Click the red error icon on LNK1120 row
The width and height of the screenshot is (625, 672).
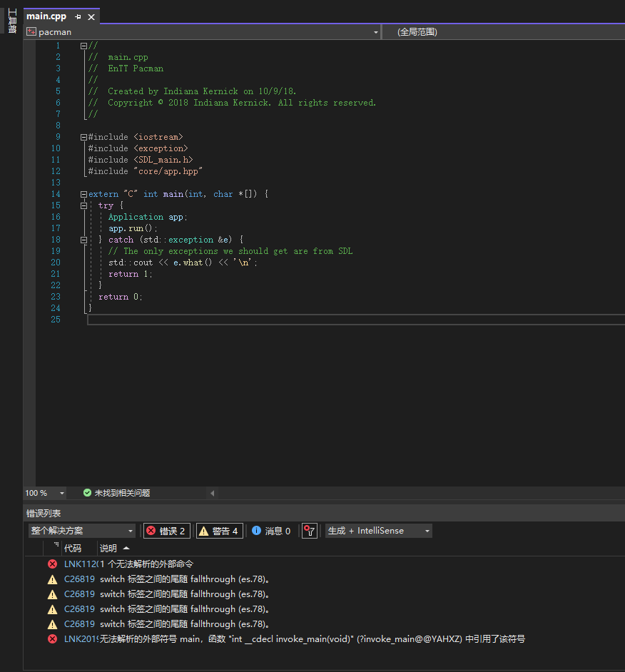click(52, 564)
